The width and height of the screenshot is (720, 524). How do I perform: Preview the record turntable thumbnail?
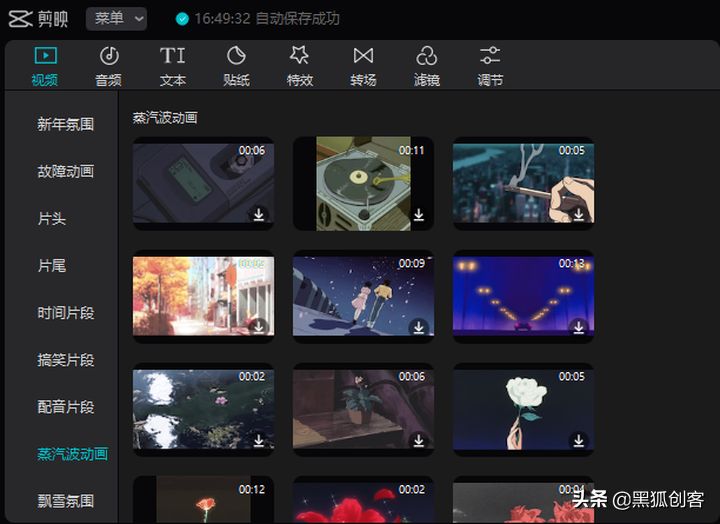(x=363, y=184)
